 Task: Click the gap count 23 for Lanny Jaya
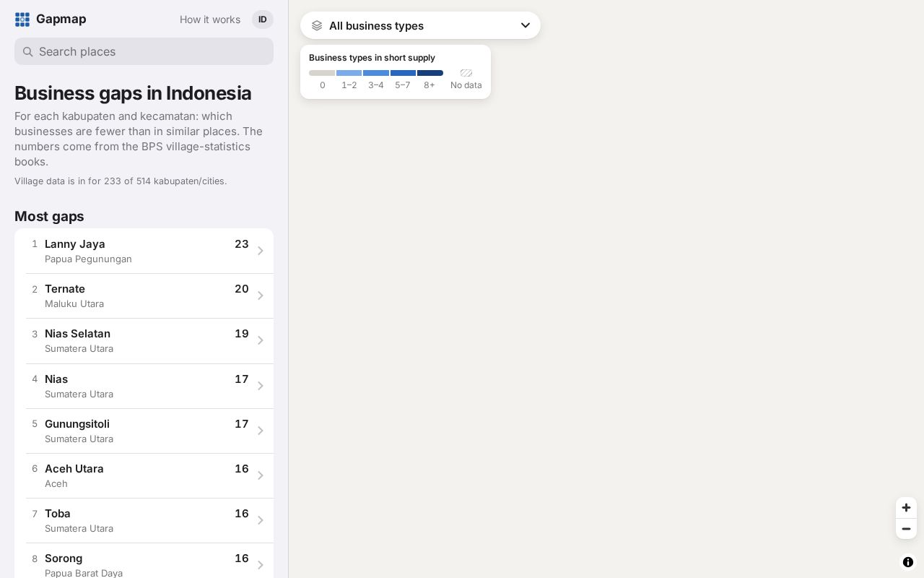242,244
